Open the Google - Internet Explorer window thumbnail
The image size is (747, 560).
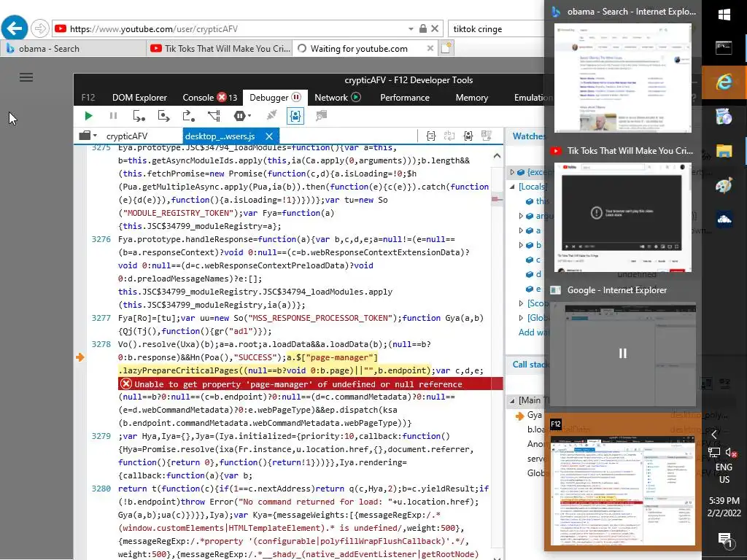[x=623, y=355]
